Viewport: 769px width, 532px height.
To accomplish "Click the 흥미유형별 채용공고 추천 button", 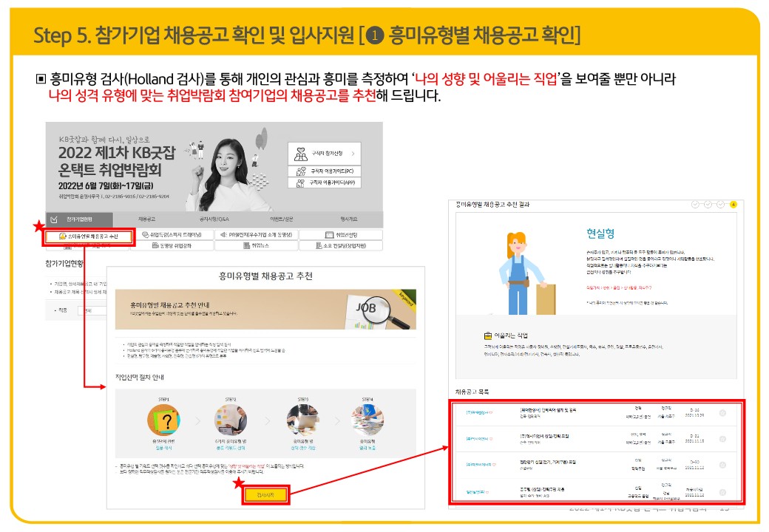I will 89,236.
